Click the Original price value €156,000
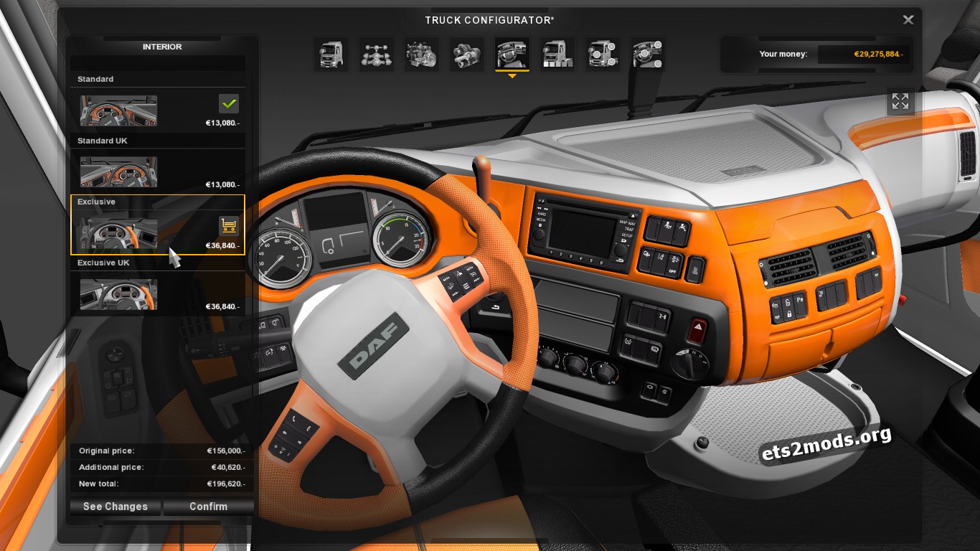Screen dimensions: 980x551 coord(227,451)
